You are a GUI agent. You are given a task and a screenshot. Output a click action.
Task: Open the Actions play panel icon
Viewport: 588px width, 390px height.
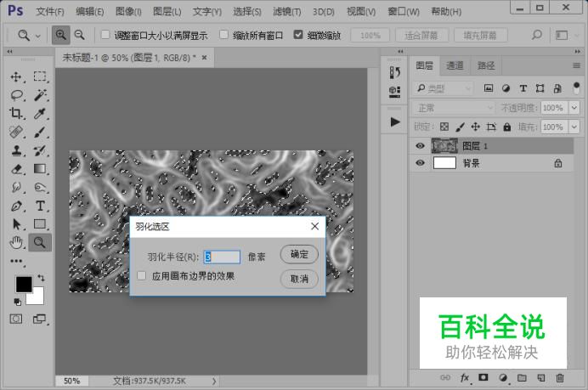point(394,122)
